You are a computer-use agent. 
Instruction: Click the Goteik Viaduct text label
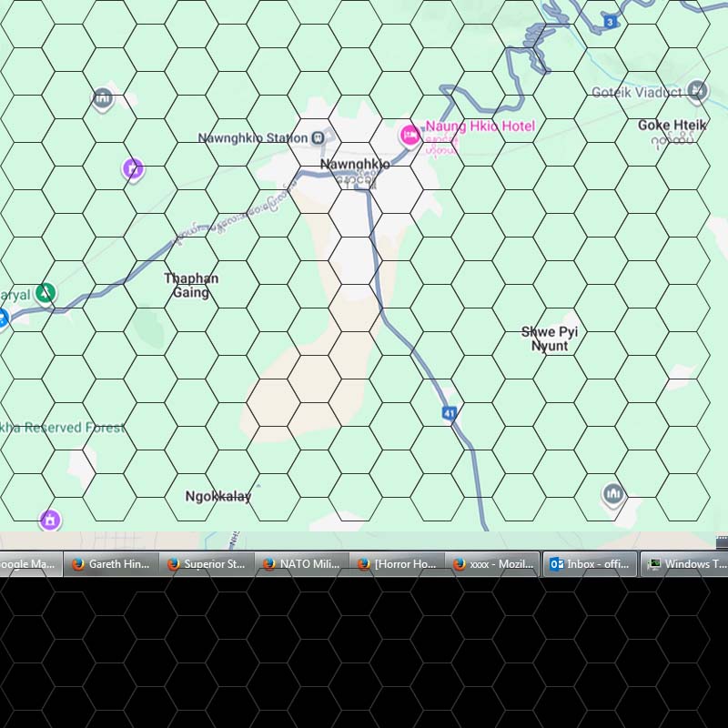click(x=636, y=93)
